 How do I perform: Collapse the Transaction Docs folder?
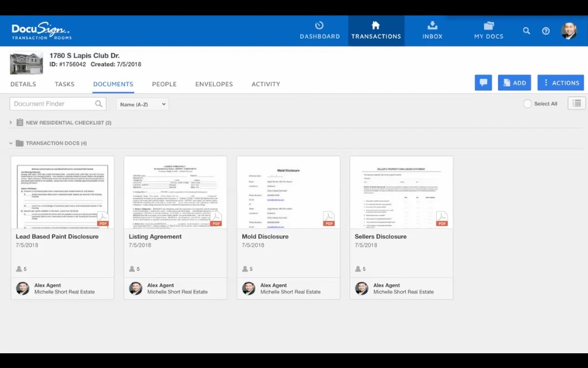[x=11, y=144]
